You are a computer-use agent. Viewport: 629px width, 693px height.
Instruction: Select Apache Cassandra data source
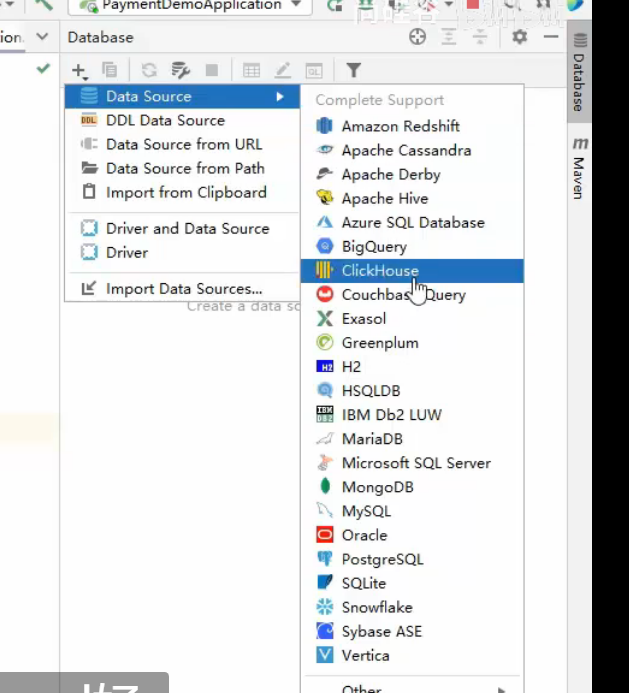click(412, 150)
